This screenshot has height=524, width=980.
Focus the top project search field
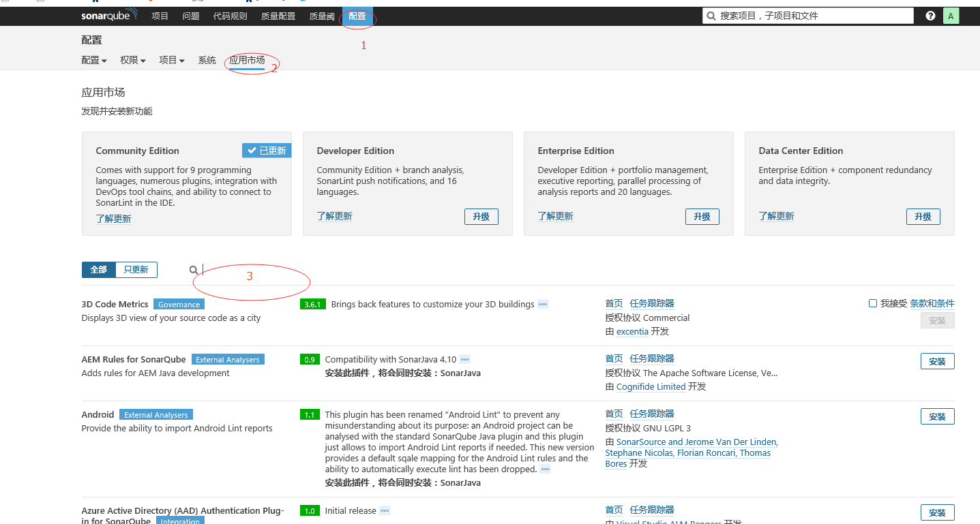[808, 16]
